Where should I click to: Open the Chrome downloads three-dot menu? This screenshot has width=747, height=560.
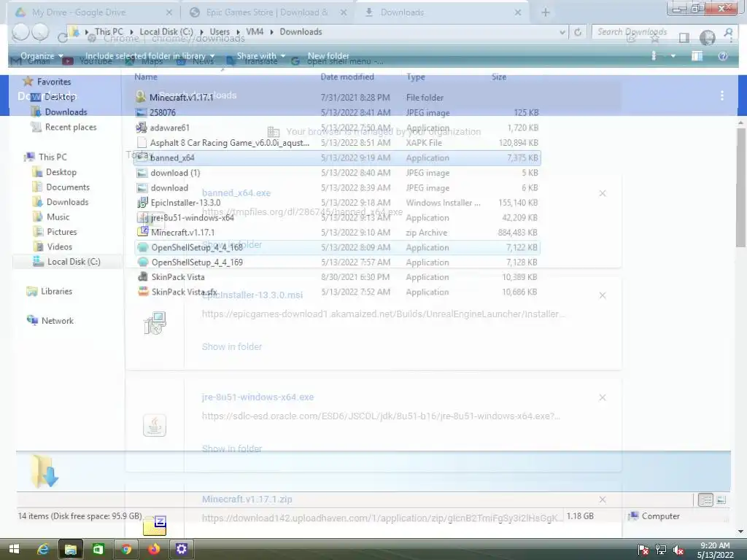click(722, 96)
